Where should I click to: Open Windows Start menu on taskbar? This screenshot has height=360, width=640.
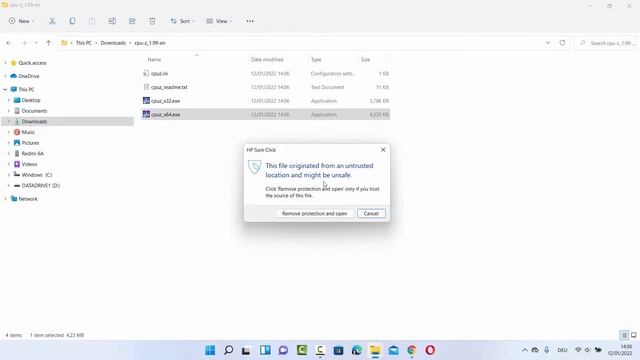(210, 350)
